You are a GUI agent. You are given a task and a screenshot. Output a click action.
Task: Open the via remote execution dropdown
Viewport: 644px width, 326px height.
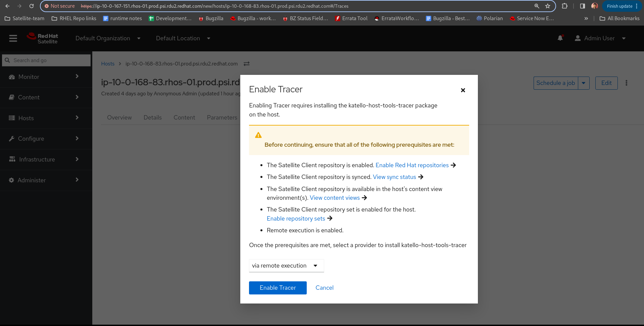click(286, 266)
